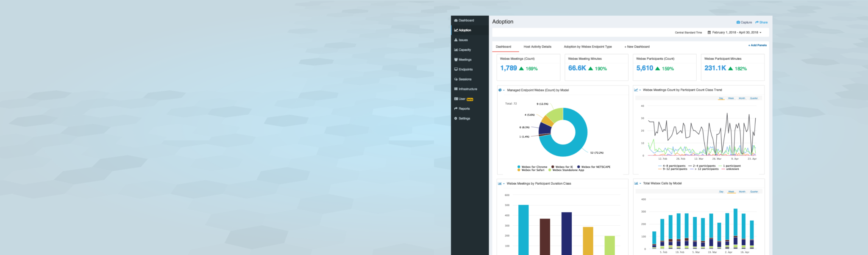The width and height of the screenshot is (868, 255).
Task: Toggle the 2-4 participants legend series
Action: 702,166
